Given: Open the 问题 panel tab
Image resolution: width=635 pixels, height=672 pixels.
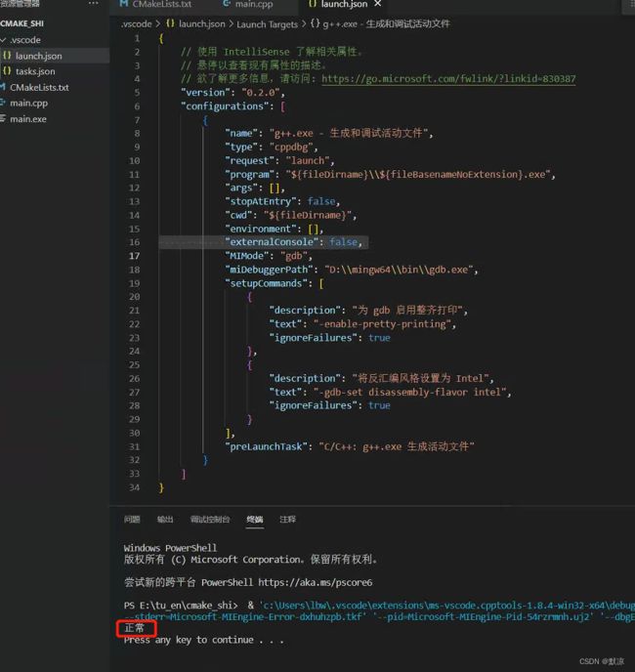Looking at the screenshot, I should click(132, 520).
